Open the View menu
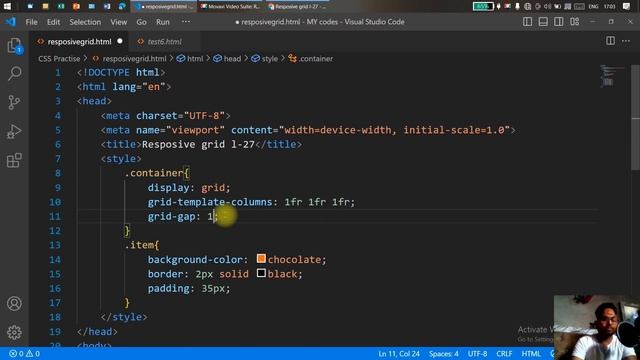Viewport: 640px width, 360px height. tap(118, 22)
